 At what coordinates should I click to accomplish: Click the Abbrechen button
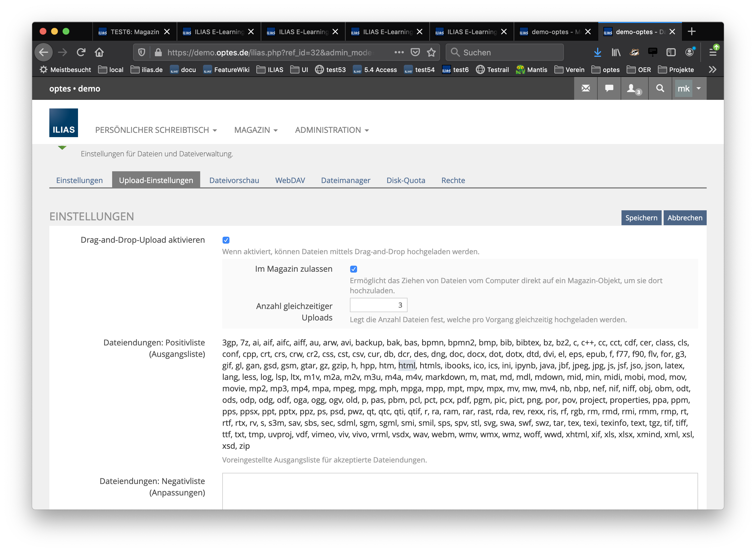tap(685, 218)
